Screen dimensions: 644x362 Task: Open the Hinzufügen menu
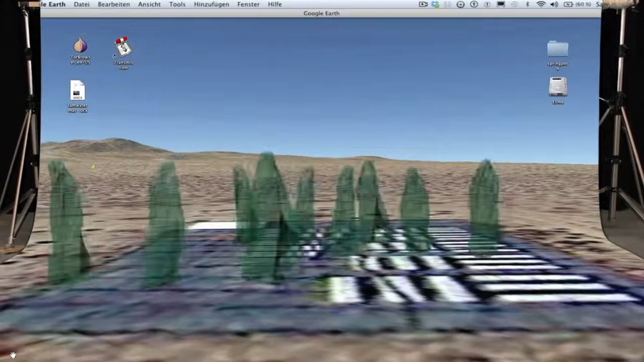click(x=211, y=4)
